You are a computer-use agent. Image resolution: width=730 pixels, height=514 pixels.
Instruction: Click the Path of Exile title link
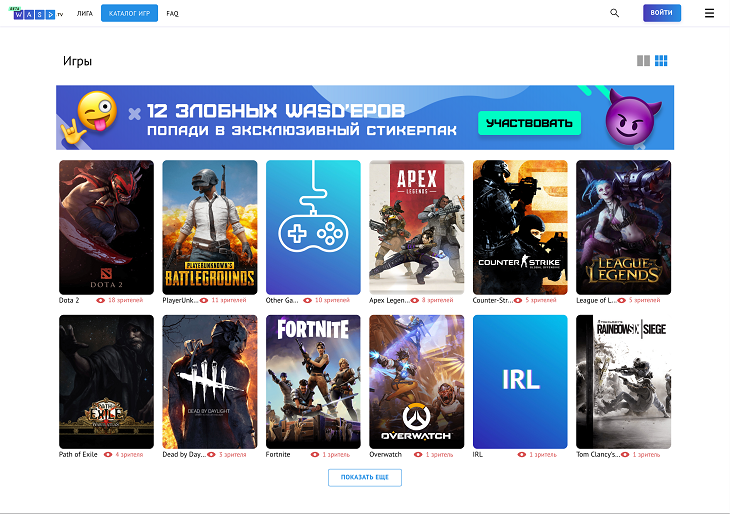pyautogui.click(x=78, y=454)
